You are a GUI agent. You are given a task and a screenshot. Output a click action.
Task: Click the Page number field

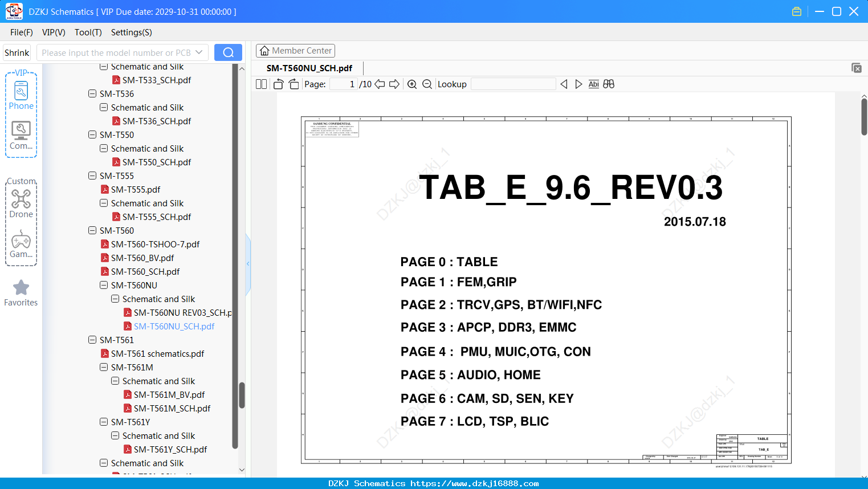(x=344, y=84)
